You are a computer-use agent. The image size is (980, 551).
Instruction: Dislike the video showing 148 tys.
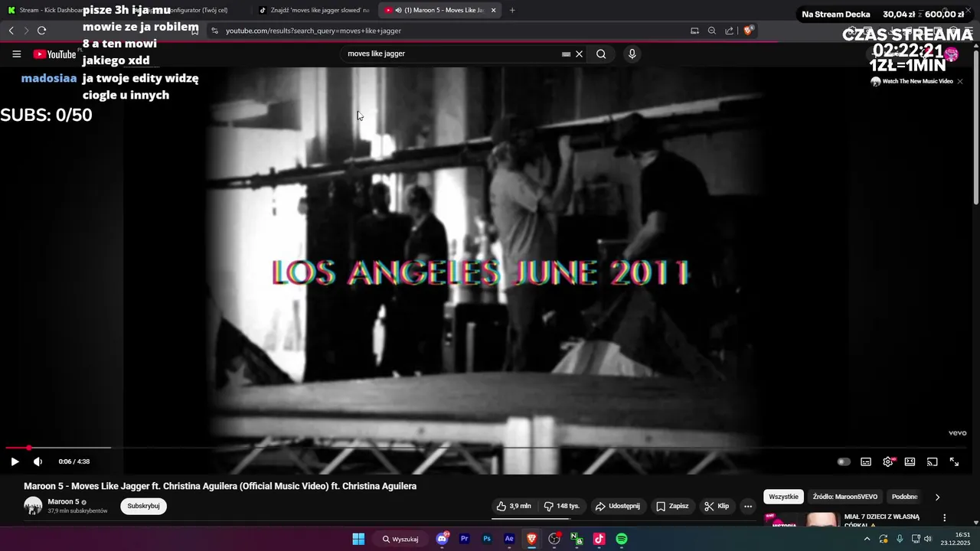(x=561, y=506)
